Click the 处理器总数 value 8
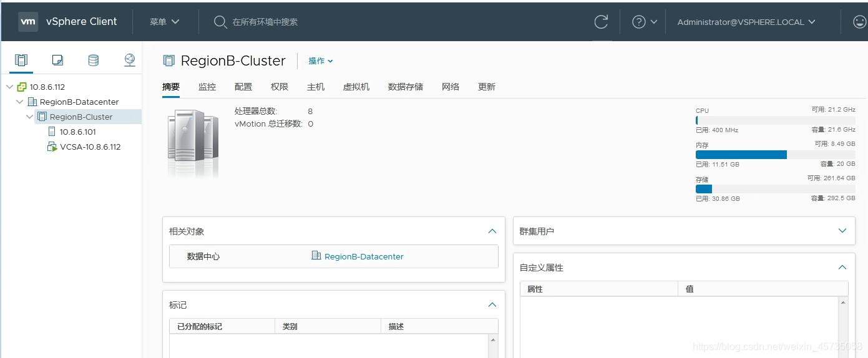This screenshot has width=868, height=358. point(310,111)
